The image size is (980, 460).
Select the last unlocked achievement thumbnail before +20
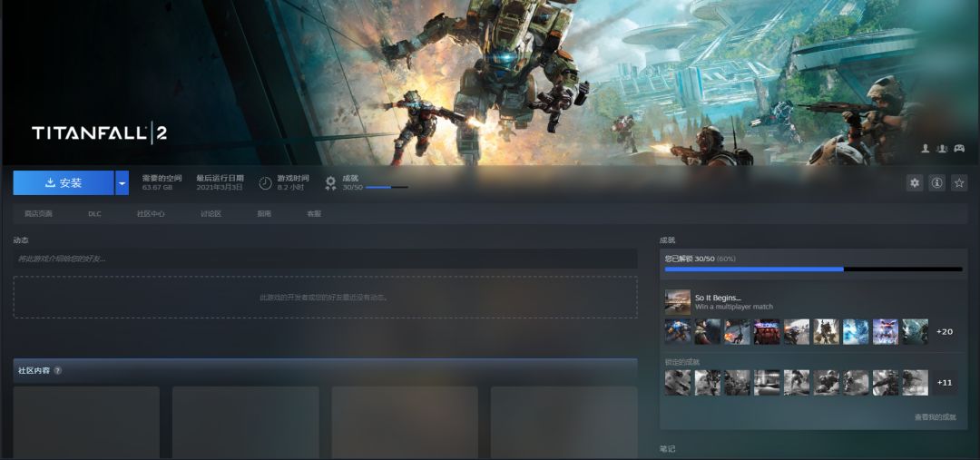tap(915, 332)
